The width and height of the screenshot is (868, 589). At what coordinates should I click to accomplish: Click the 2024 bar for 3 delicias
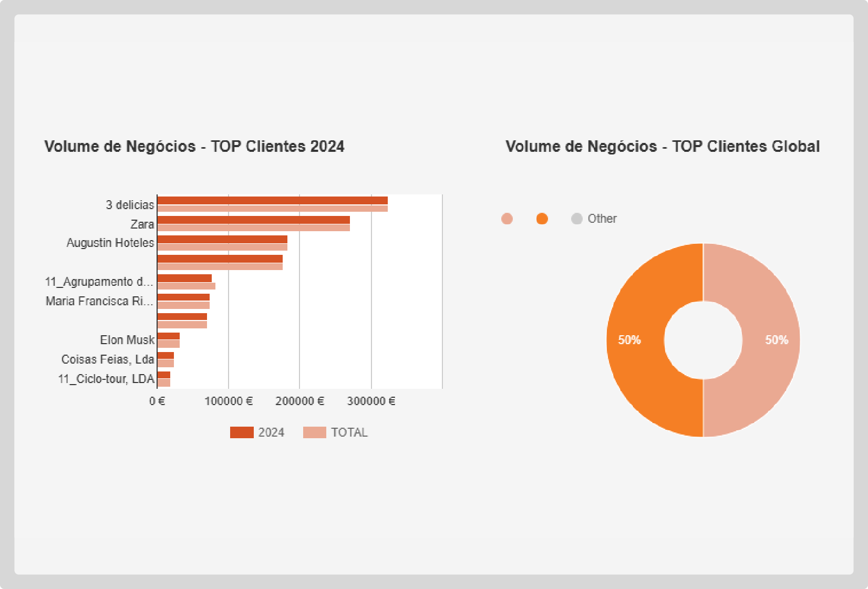coord(272,201)
